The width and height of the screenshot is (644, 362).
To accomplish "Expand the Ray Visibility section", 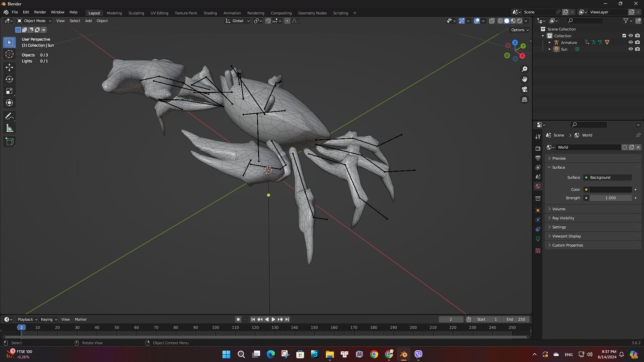I will pos(563,218).
